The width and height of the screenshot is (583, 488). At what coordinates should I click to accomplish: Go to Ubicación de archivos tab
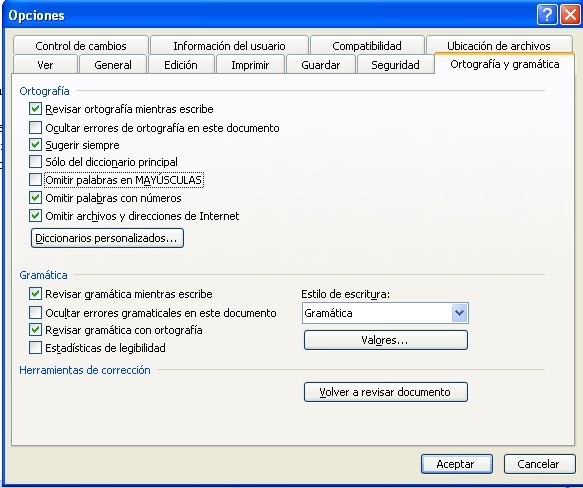point(499,45)
